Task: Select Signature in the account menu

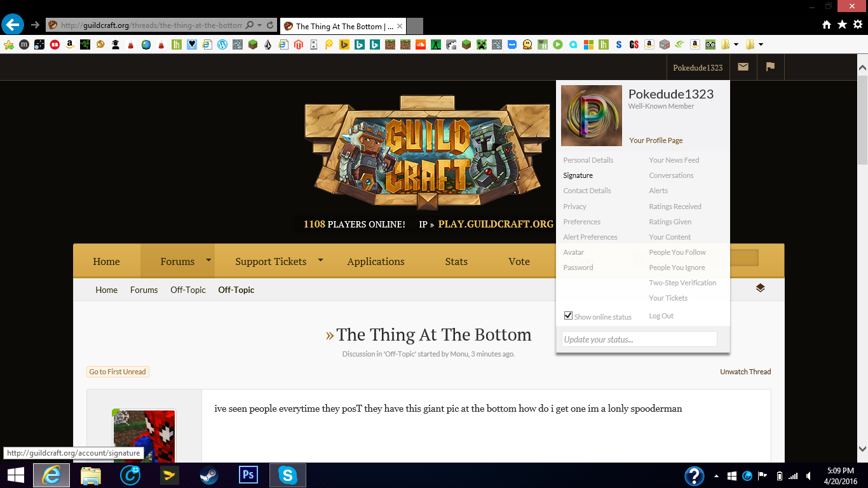Action: click(x=578, y=175)
